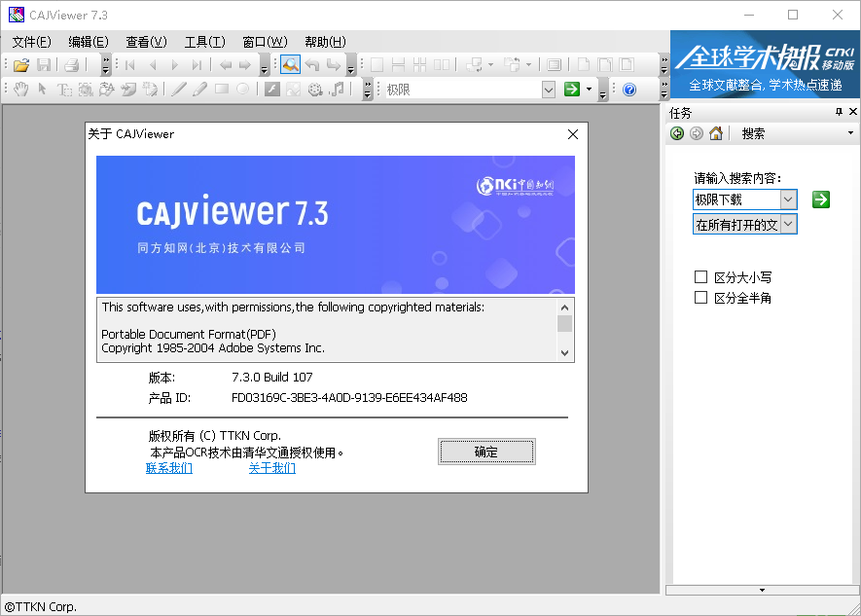Open the 搜索 panel selector dropdown
Screen dimensions: 861x616
coord(848,133)
